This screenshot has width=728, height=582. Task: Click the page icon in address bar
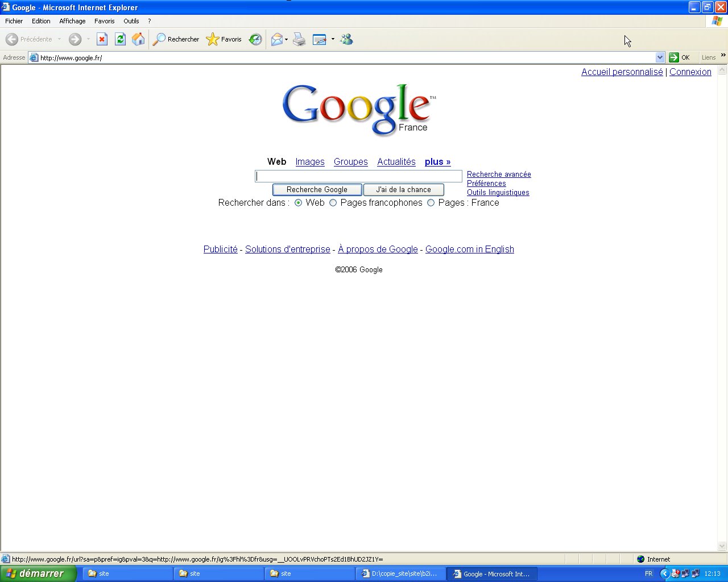34,57
